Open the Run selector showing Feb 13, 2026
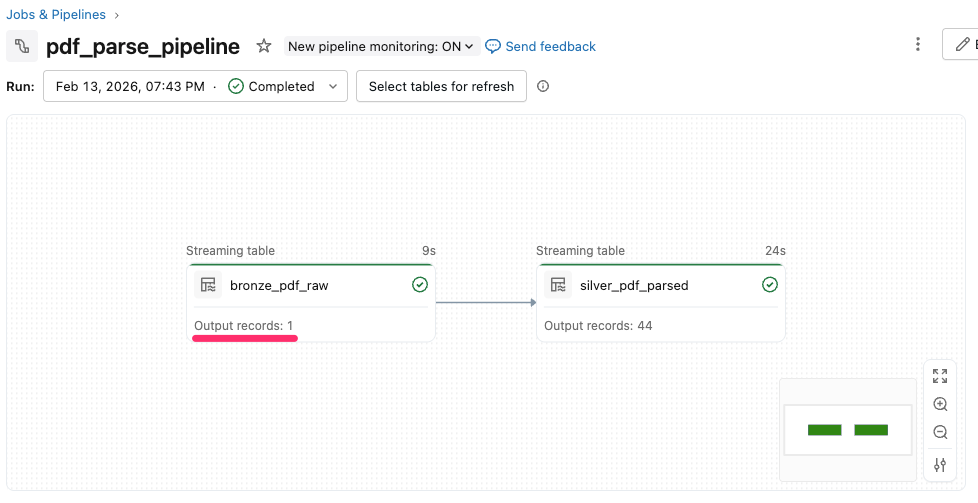 [195, 86]
